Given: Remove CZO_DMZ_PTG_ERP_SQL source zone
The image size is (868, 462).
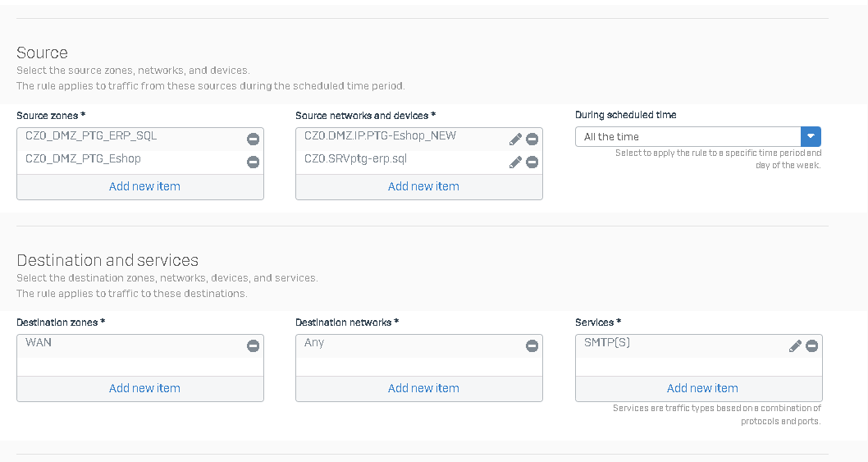Looking at the screenshot, I should (253, 139).
